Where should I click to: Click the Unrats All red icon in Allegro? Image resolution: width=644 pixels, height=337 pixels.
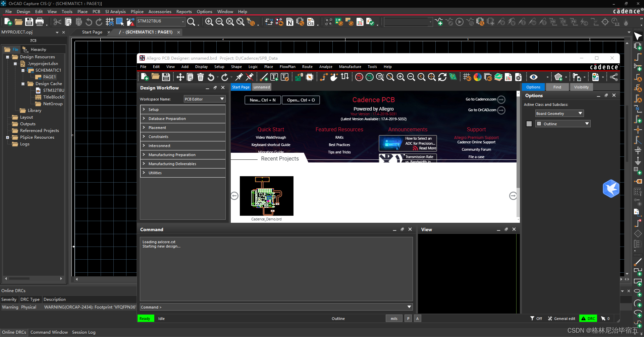(359, 77)
